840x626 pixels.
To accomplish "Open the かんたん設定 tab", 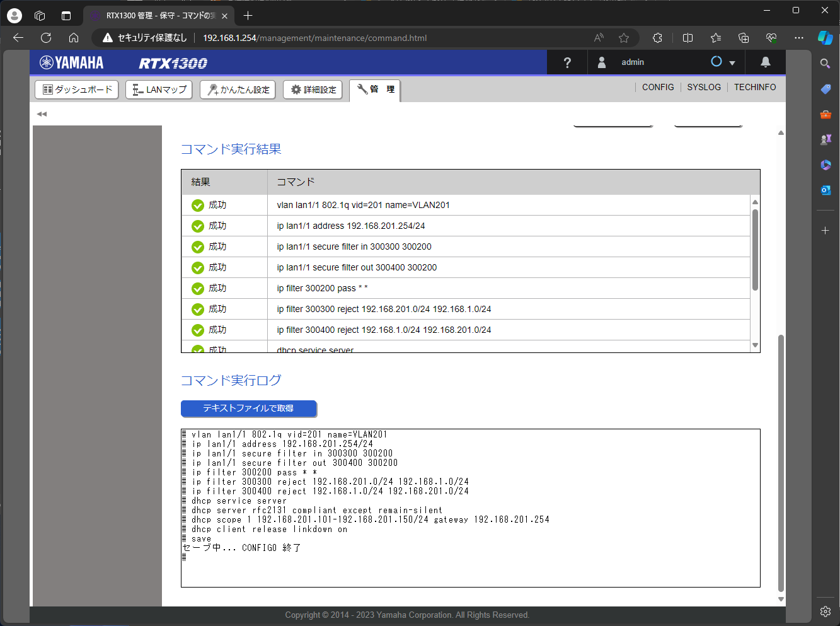I will point(238,90).
